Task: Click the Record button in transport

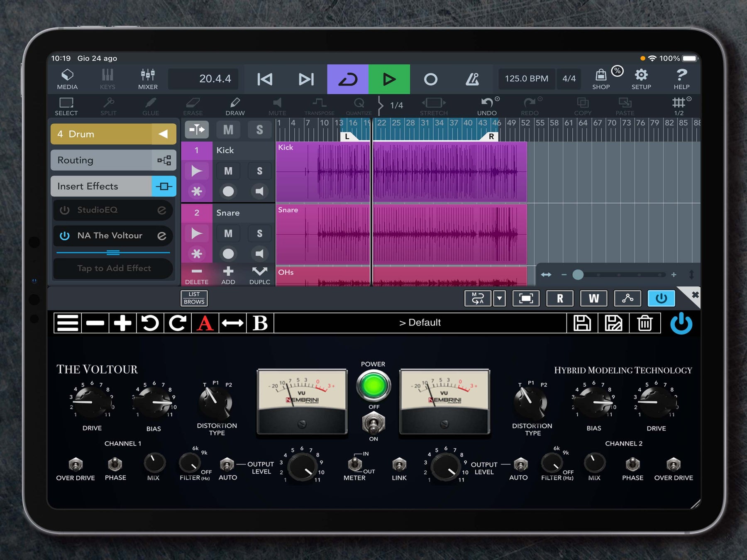Action: pos(431,79)
